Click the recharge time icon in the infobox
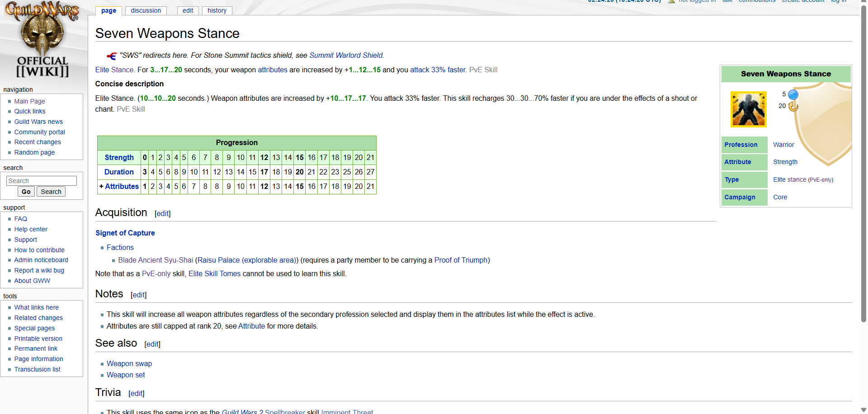Viewport: 868px width, 414px height. click(793, 106)
